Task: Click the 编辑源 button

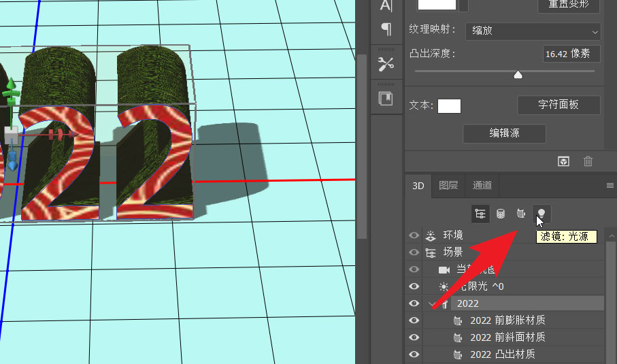Action: point(504,133)
